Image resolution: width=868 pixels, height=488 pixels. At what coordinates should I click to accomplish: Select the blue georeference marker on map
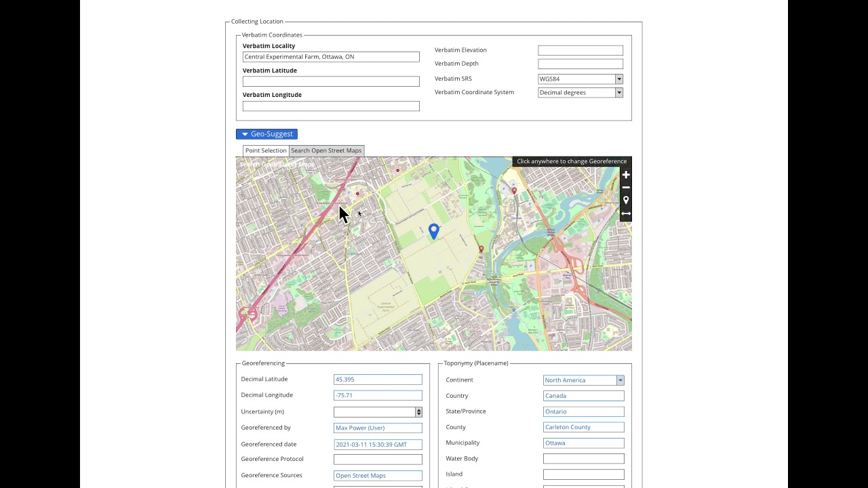pos(434,232)
